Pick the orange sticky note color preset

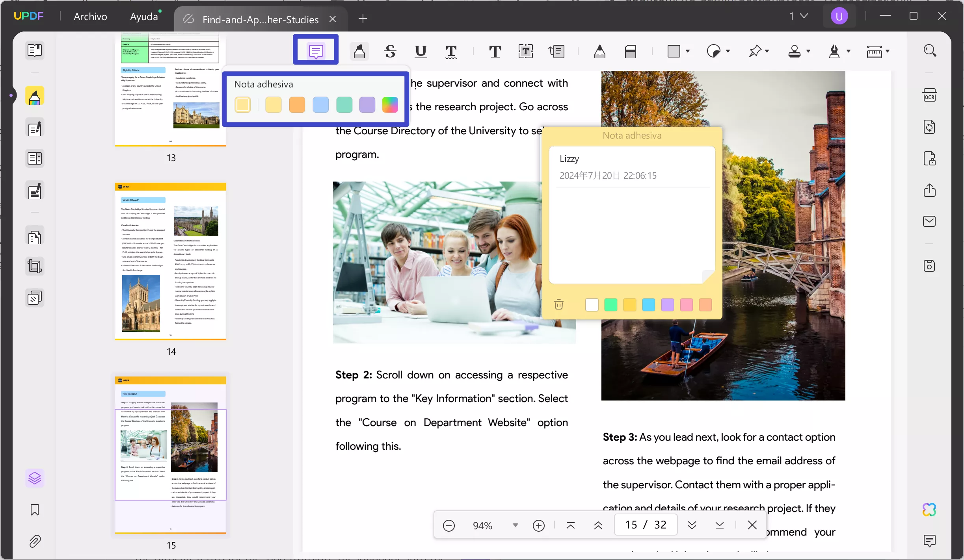point(297,105)
